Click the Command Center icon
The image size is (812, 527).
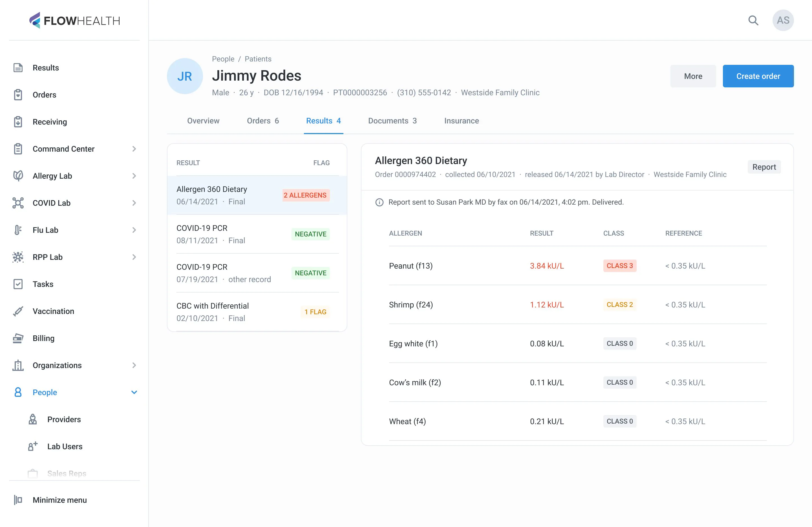(18, 149)
